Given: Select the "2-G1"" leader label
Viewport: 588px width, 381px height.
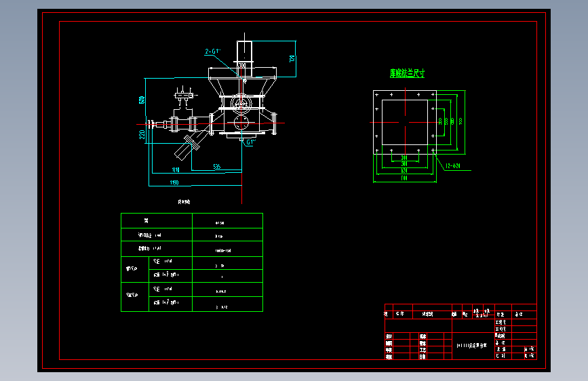Looking at the screenshot, I should point(213,52).
